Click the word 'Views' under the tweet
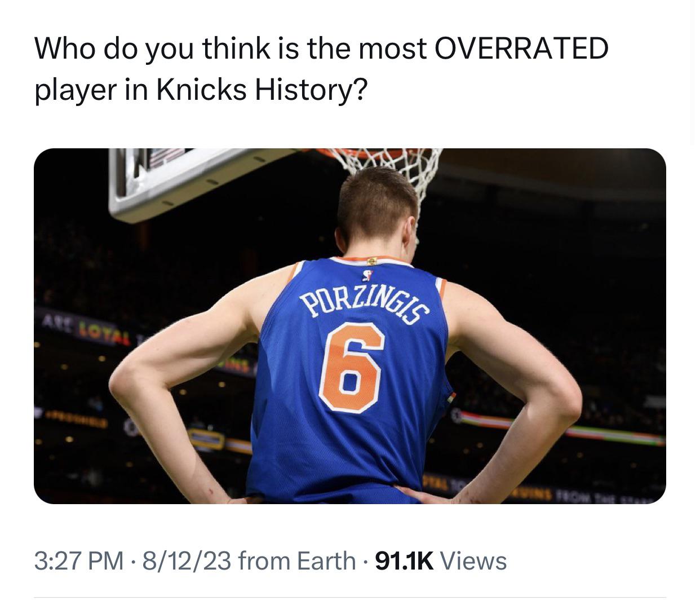Screen dimensions: 700x600 pyautogui.click(x=473, y=561)
